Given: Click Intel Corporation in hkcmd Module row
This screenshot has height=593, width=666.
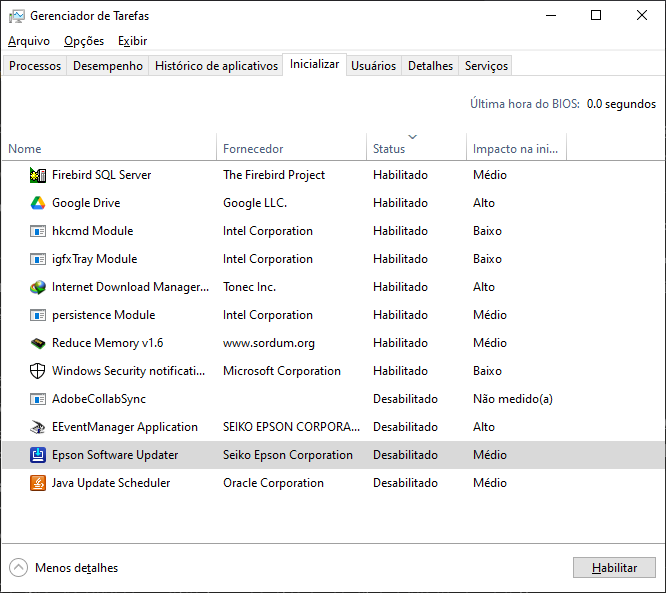Looking at the screenshot, I should pos(268,231).
